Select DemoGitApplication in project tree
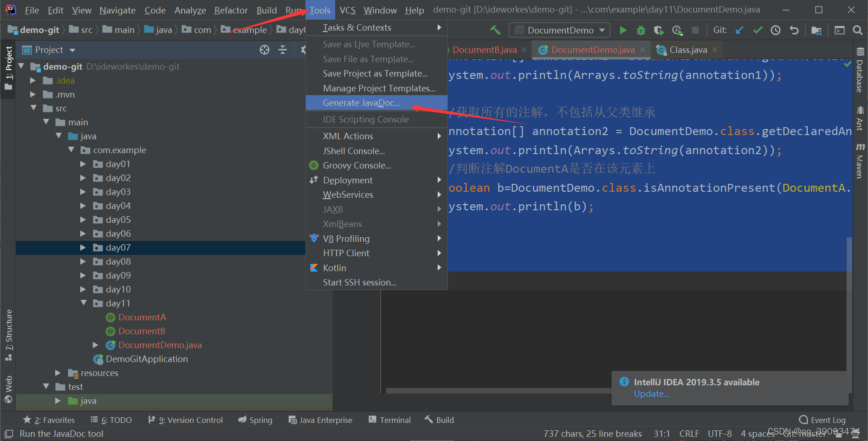868x441 pixels. pos(147,359)
